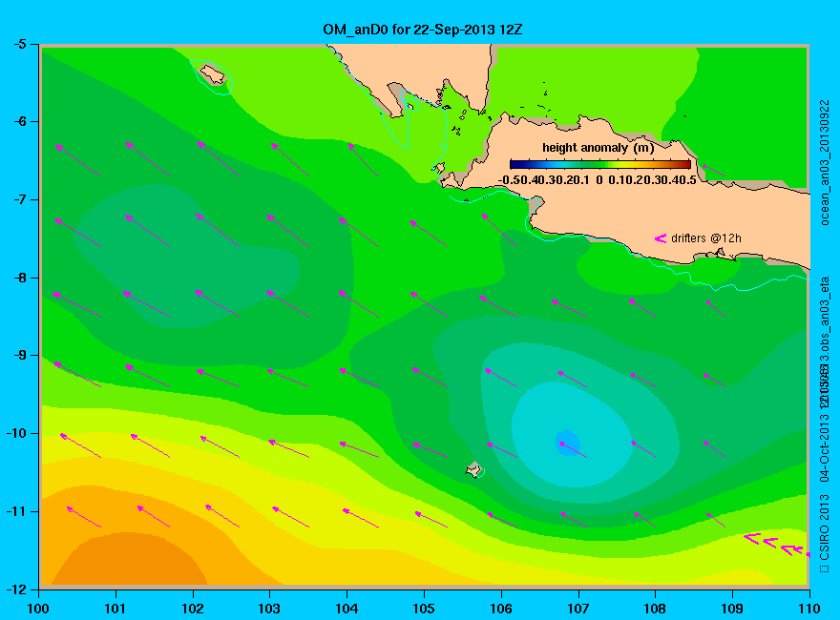Screen dimensions: 840x620
Task: Click the blue sea-level minimum spot near 107E, 10S
Action: (567, 443)
